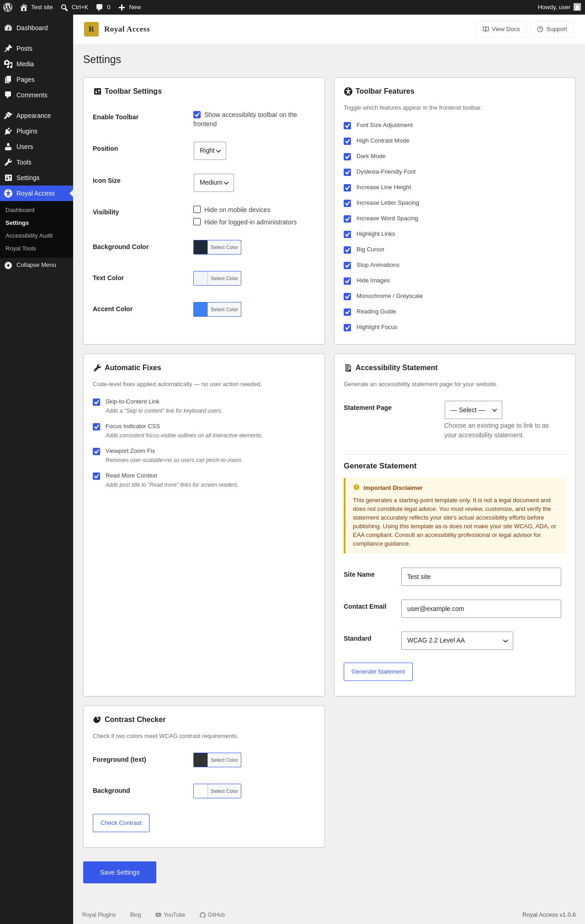The width and height of the screenshot is (585, 924).
Task: Open the search icon with Ctrl+K
Action: pos(64,7)
